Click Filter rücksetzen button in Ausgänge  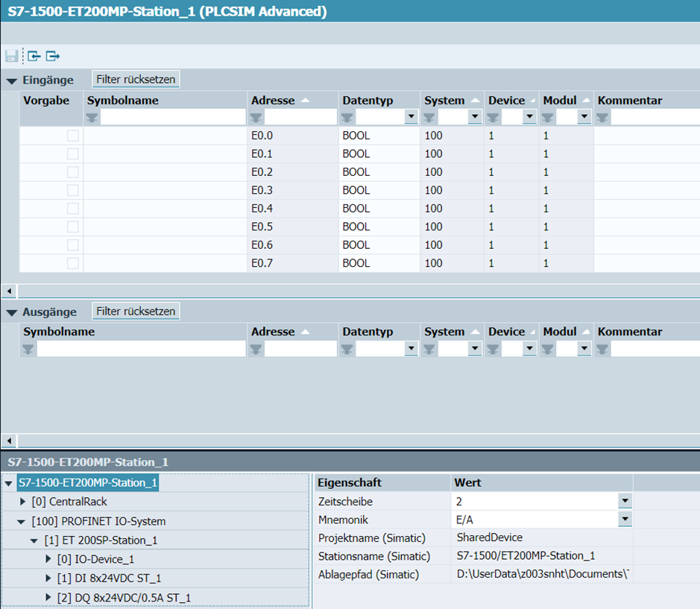136,311
